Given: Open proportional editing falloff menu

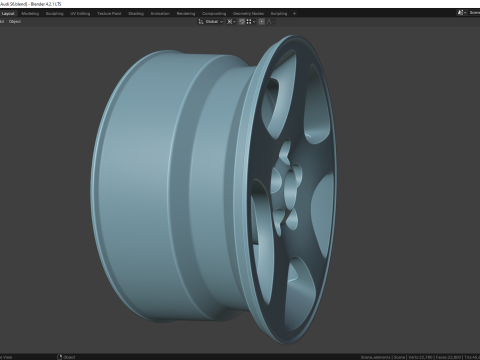Looking at the screenshot, I should [271, 22].
